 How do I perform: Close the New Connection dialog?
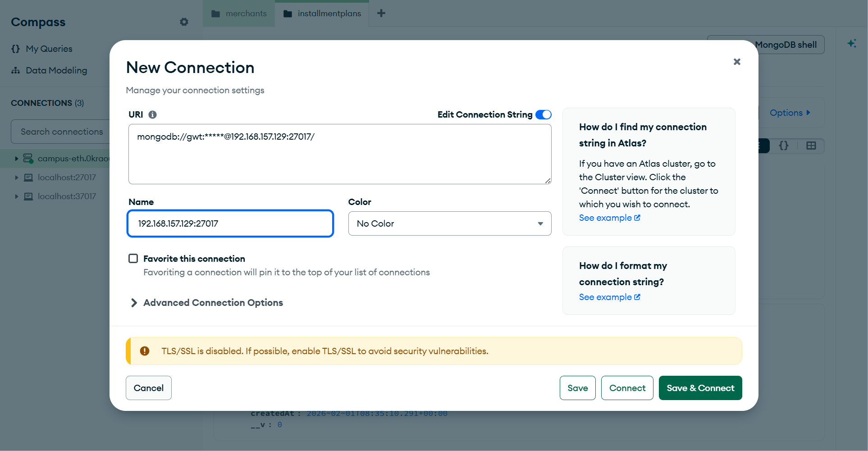737,62
